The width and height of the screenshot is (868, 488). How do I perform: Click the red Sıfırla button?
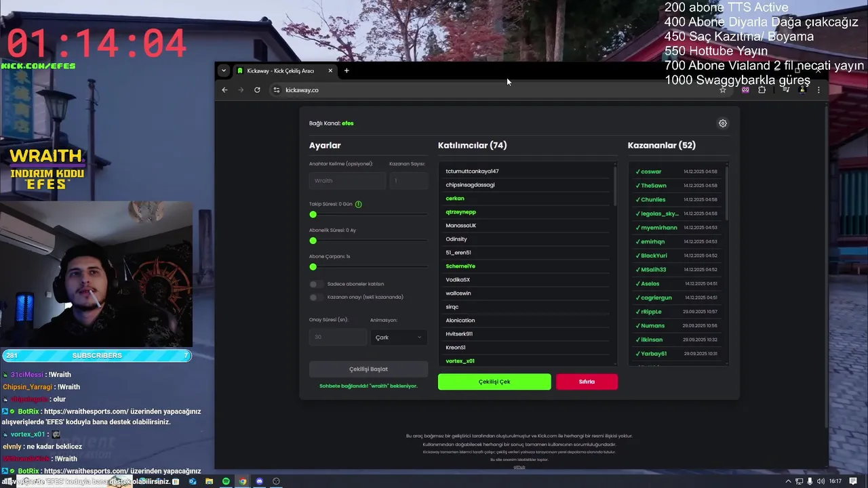click(587, 382)
